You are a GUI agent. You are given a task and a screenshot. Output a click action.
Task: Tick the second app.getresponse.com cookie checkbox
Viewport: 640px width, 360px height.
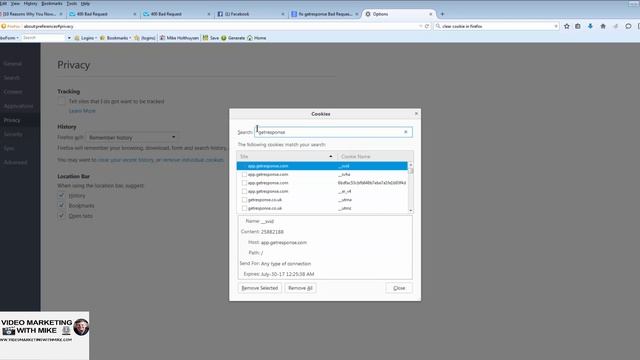[x=244, y=174]
